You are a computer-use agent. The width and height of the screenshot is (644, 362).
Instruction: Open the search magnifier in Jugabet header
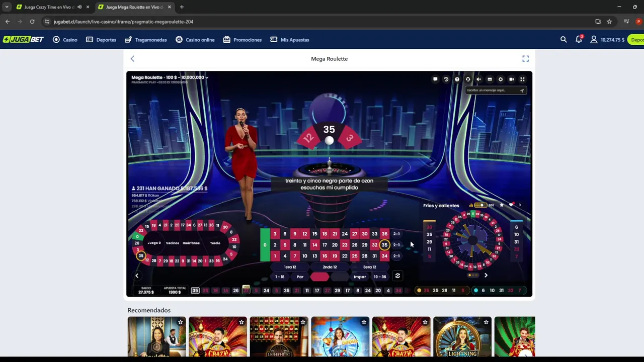coord(563,39)
